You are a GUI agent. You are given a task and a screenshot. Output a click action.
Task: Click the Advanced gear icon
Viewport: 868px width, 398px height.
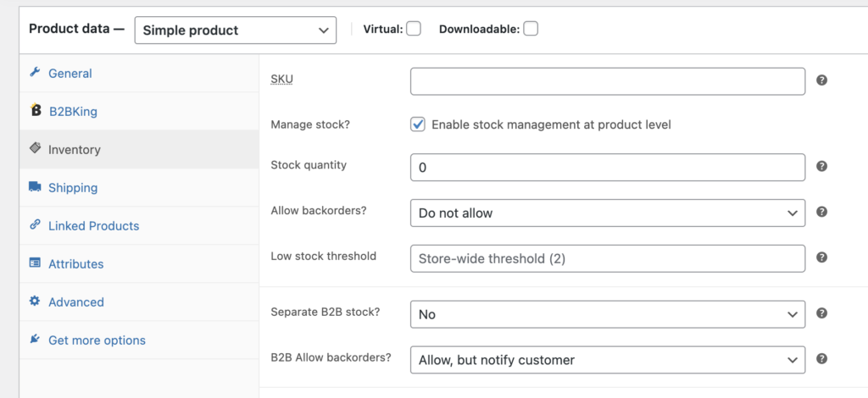(35, 301)
